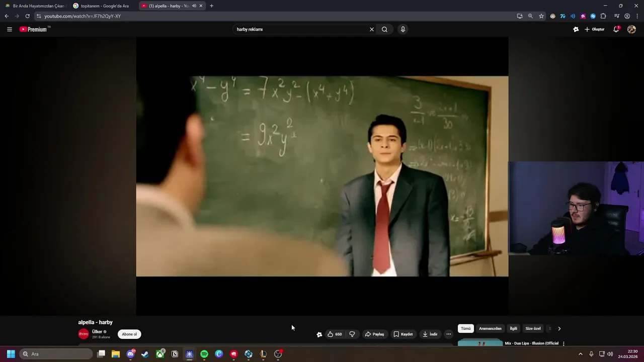Open options for Mix - Dua Lipa video

(x=563, y=343)
